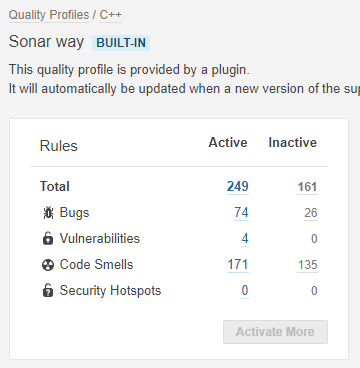Open the 161 total inactive rules
Image resolution: width=360 pixels, height=368 pixels.
pyautogui.click(x=307, y=187)
